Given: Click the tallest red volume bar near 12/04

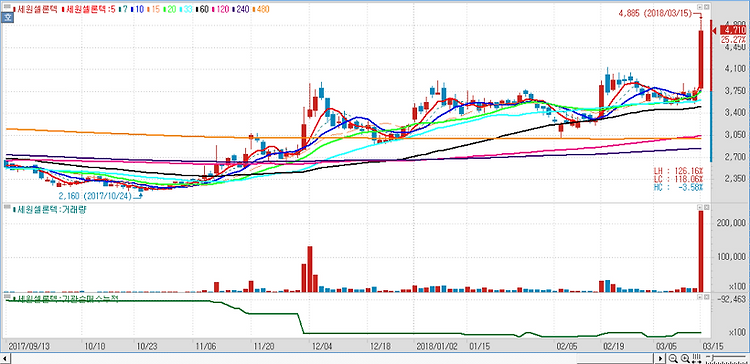Looking at the screenshot, I should (x=309, y=269).
